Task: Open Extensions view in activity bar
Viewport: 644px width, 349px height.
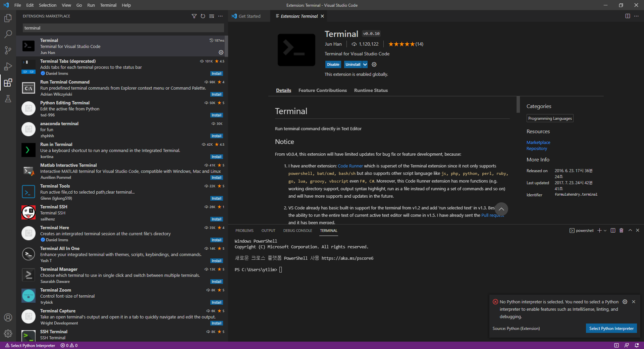Action: pos(8,83)
